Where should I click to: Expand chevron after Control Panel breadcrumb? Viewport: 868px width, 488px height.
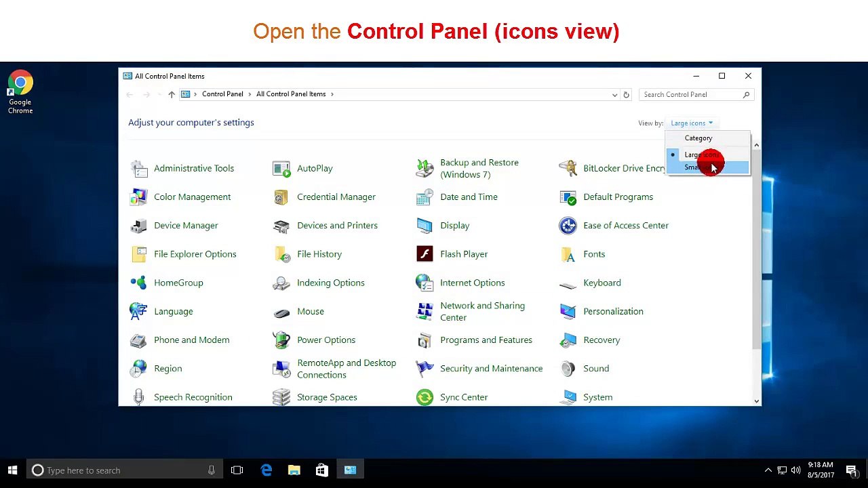250,94
